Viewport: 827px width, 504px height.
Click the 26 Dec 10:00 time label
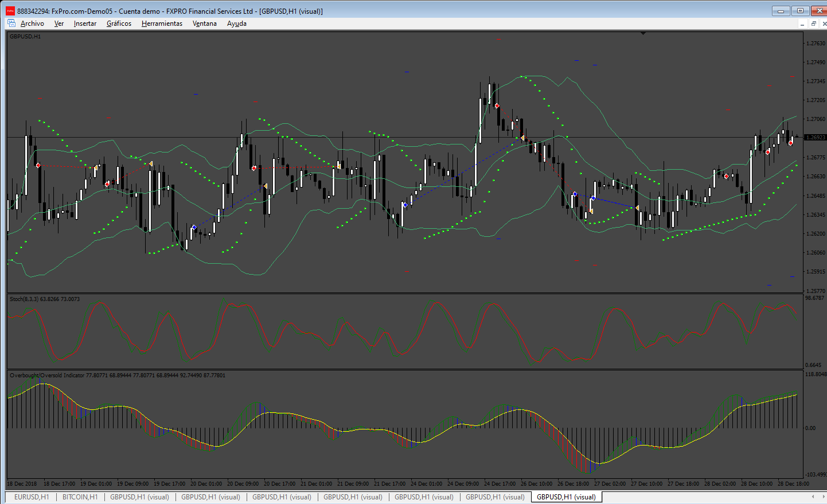[537, 484]
